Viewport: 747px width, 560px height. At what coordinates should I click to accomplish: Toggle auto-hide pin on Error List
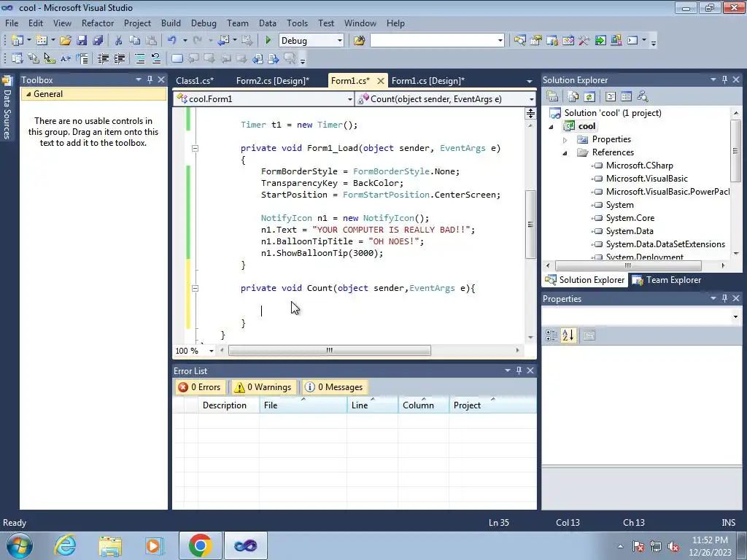[x=519, y=370]
